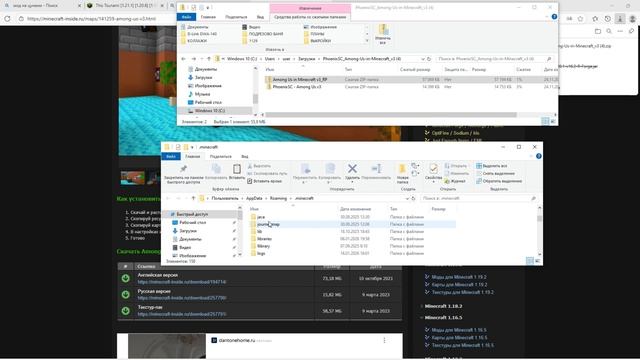Click the Type column header in the archive window

pos(348,70)
